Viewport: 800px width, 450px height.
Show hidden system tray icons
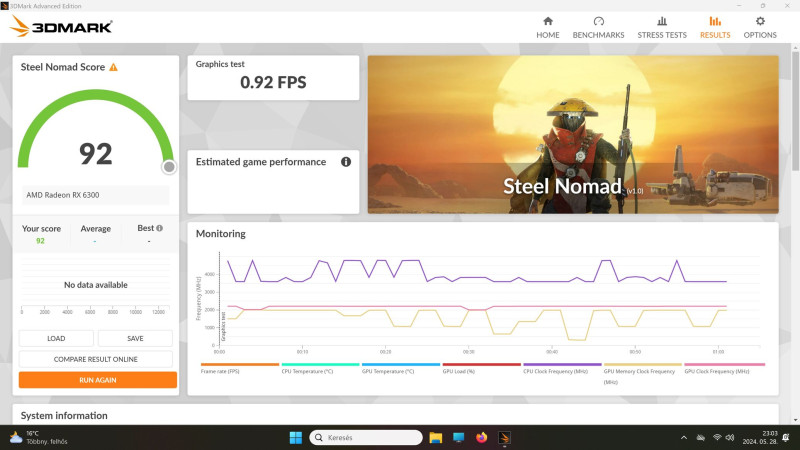(x=684, y=437)
